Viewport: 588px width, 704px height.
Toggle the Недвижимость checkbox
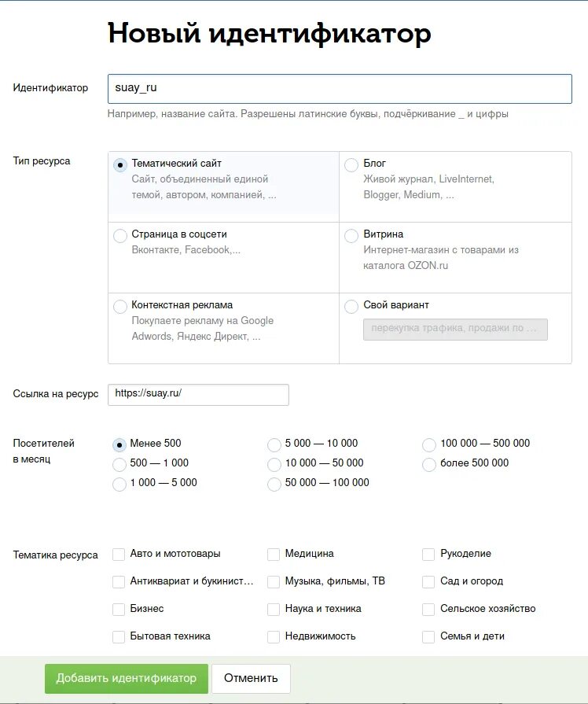click(x=274, y=636)
